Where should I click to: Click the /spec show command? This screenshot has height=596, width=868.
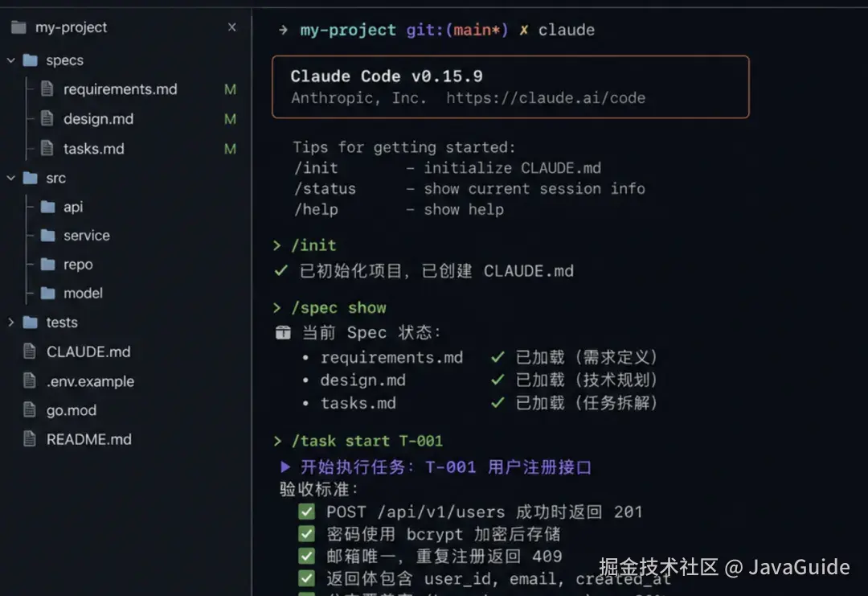tap(339, 307)
